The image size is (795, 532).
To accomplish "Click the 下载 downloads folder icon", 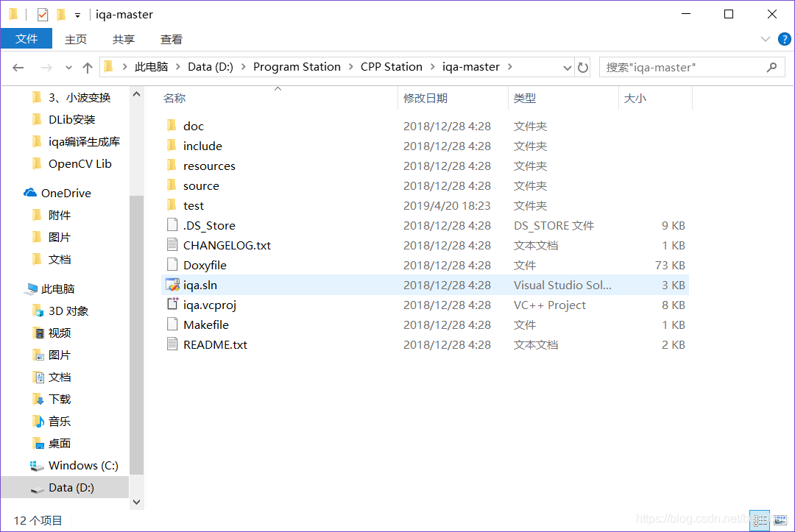I will click(38, 400).
